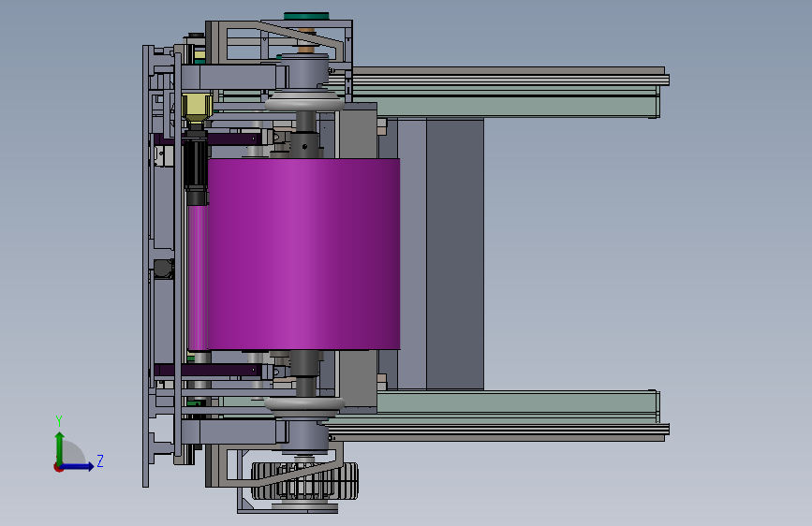Viewport: 812px width, 526px height.
Task: Select the green cap at the model top
Action: click(x=306, y=17)
